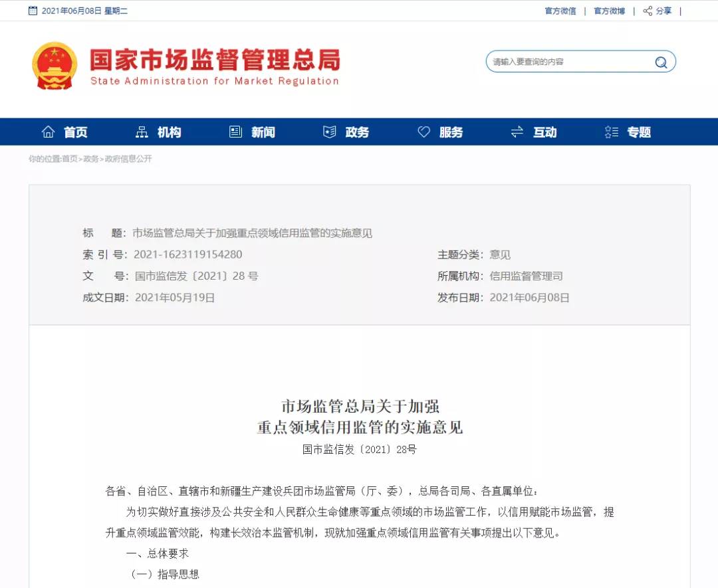Open the 政务 navigation menu
The image size is (718, 588).
pos(357,132)
